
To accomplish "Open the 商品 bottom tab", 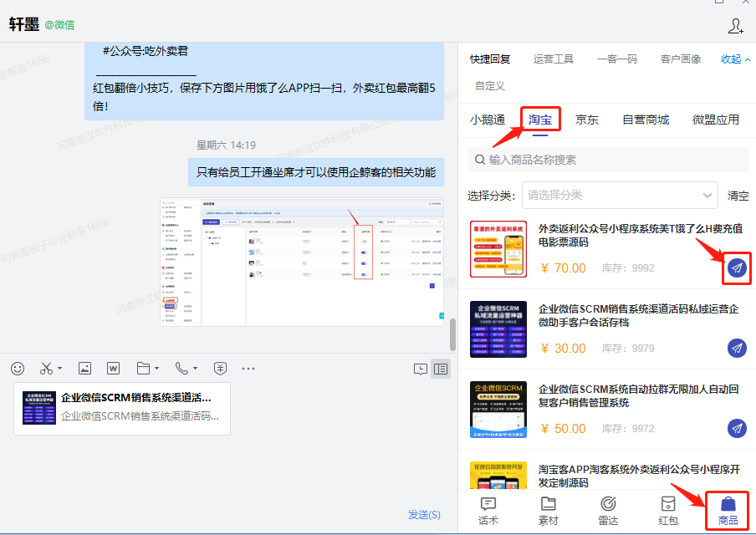I will click(x=728, y=512).
